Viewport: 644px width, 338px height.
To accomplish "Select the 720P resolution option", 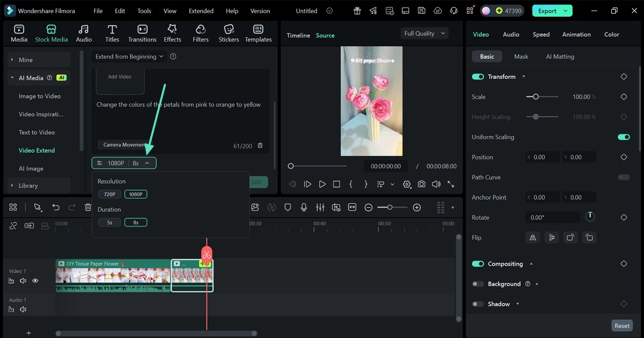I will point(109,194).
